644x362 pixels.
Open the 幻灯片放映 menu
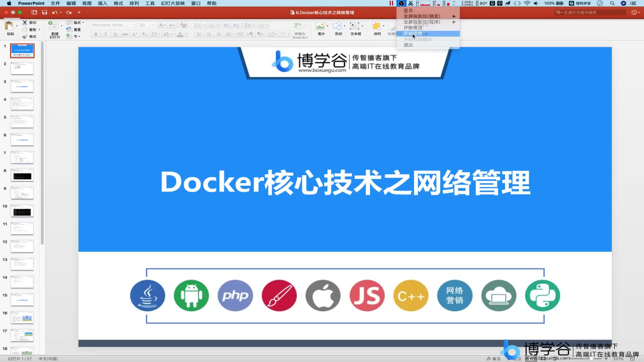[173, 3]
